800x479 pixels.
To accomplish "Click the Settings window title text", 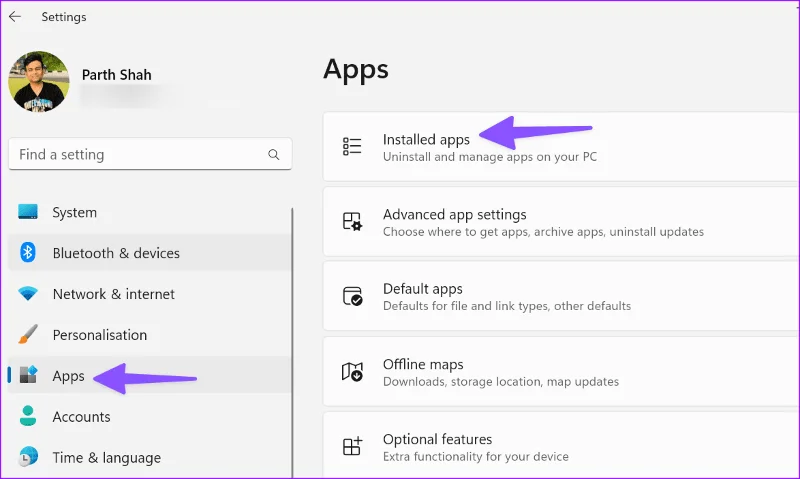I will [x=64, y=17].
